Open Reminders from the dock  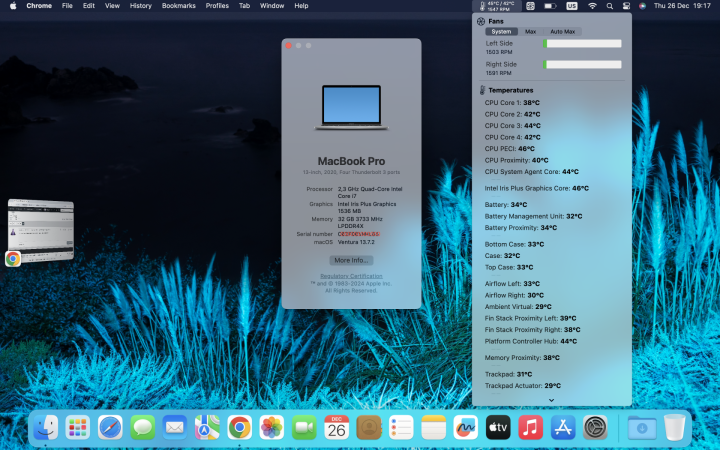(401, 427)
